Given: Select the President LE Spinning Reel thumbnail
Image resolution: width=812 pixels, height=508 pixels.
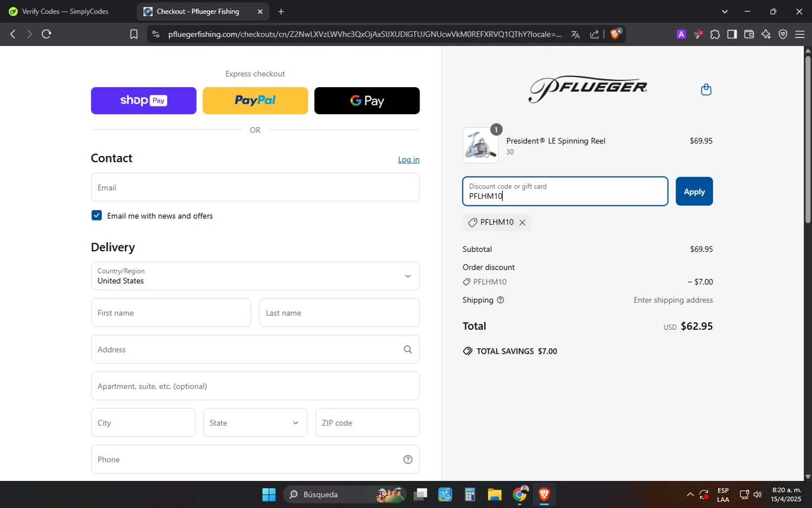Looking at the screenshot, I should point(481,145).
